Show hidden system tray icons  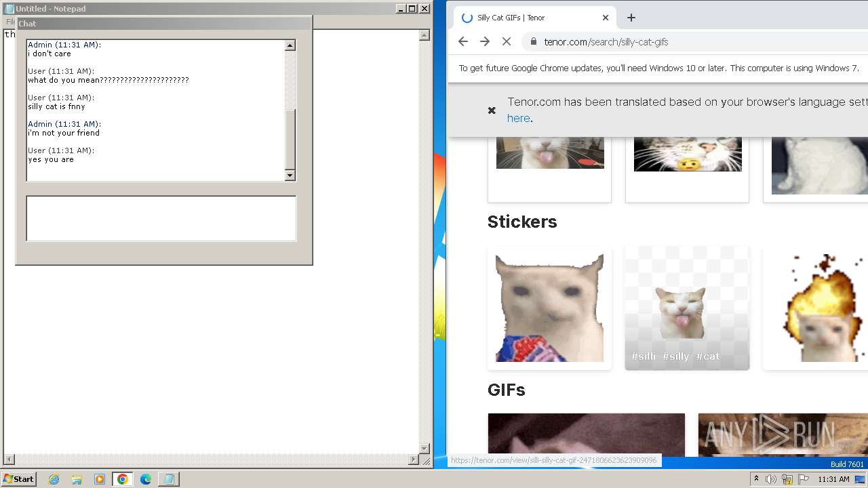click(x=757, y=479)
